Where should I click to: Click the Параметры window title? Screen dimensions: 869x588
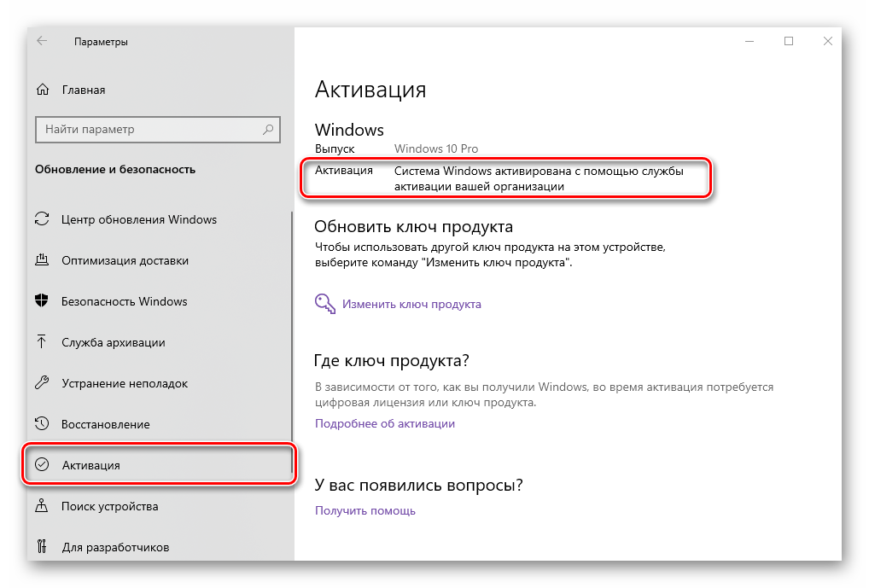[101, 42]
